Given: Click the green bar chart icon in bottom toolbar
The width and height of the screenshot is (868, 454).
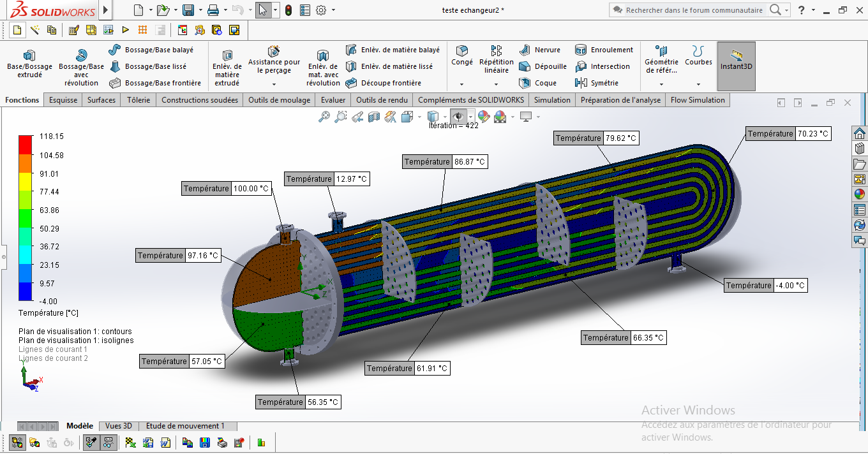Looking at the screenshot, I should point(261,442).
